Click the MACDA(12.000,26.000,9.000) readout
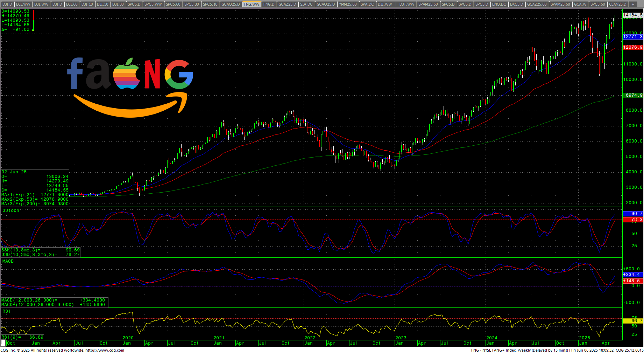This screenshot has width=644, height=353. [53, 305]
